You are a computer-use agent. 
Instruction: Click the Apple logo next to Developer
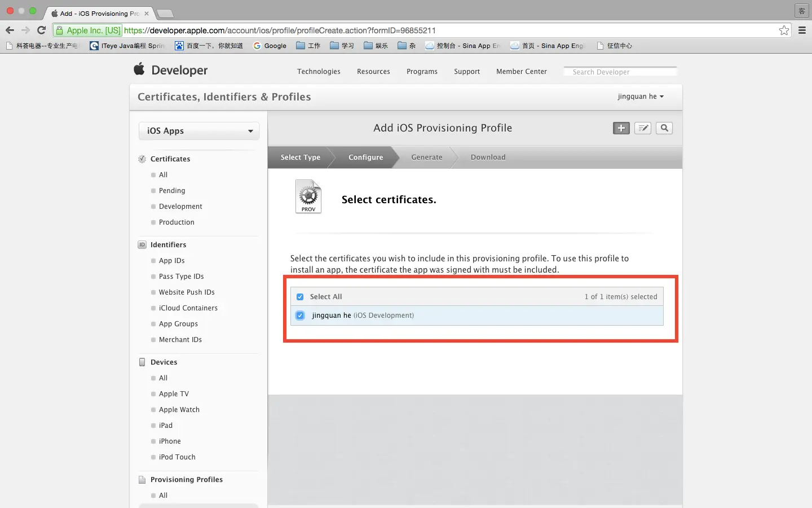coord(139,69)
